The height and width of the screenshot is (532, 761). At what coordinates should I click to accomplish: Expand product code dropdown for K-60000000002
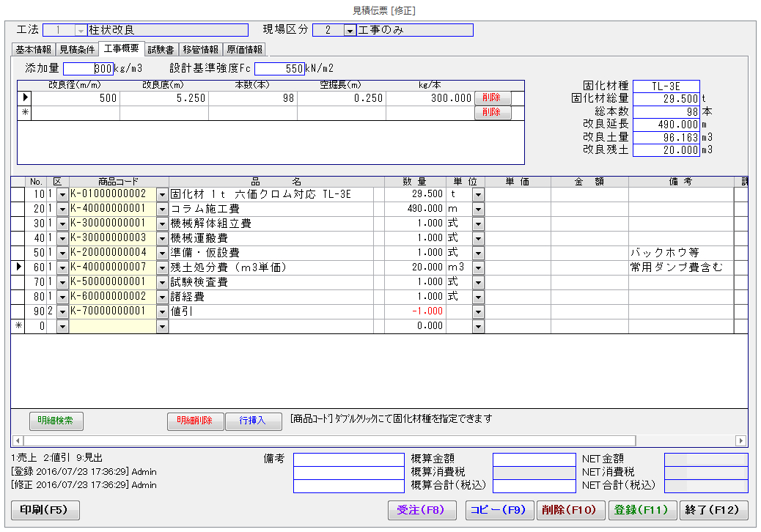pos(162,297)
